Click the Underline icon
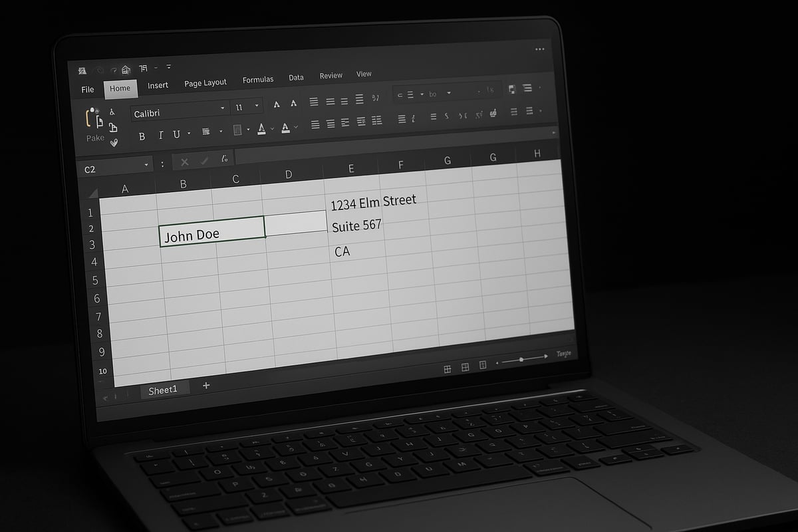Screen dimensions: 798x532 pos(177,134)
